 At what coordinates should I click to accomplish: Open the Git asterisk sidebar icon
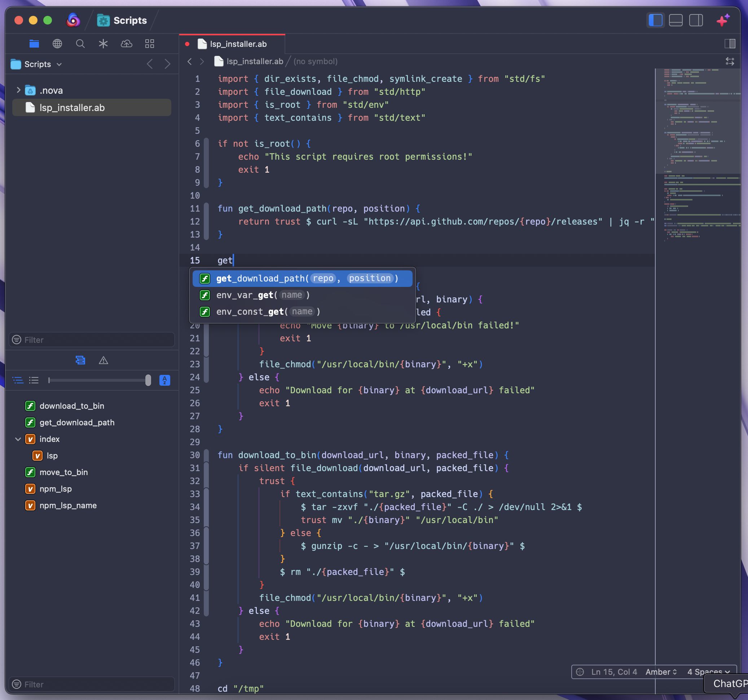click(103, 44)
